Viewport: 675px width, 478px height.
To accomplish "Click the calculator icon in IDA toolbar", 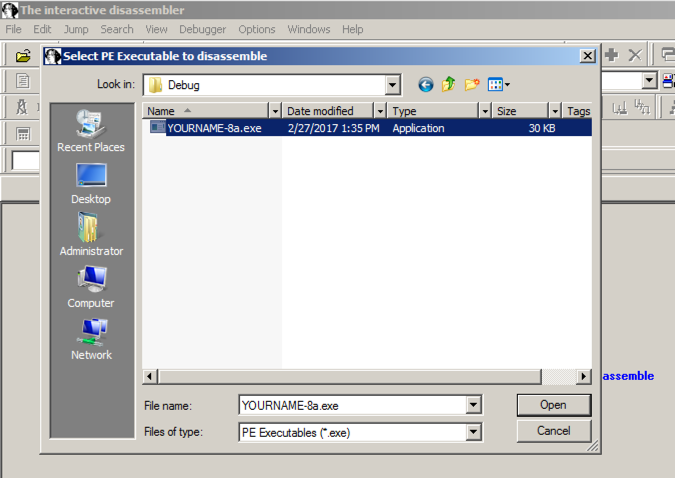I will [x=23, y=134].
